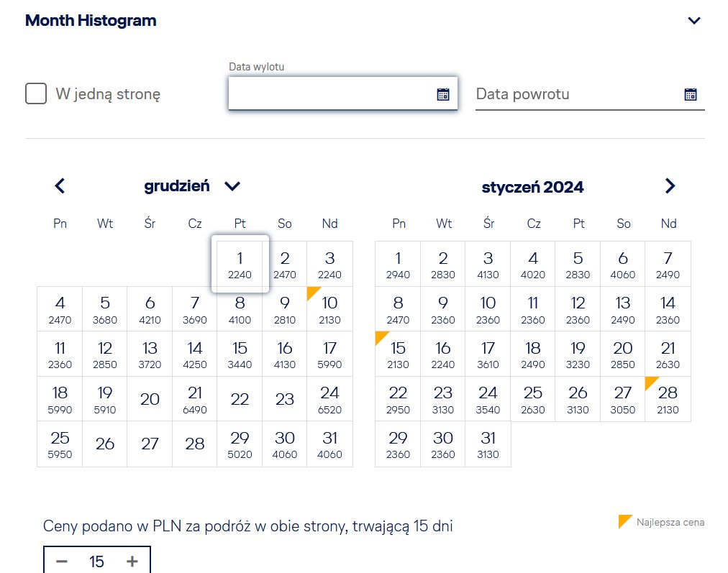Open the departure date calendar icon
The width and height of the screenshot is (728, 573).
(443, 94)
